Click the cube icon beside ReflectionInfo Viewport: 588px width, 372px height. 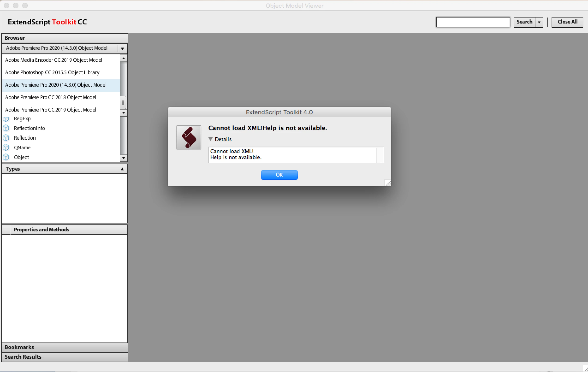[6, 128]
